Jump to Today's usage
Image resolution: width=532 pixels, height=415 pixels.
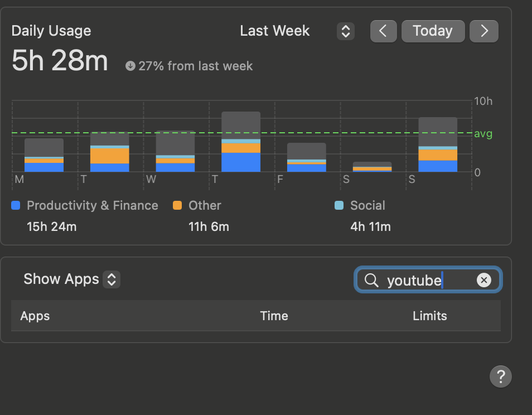[433, 31]
